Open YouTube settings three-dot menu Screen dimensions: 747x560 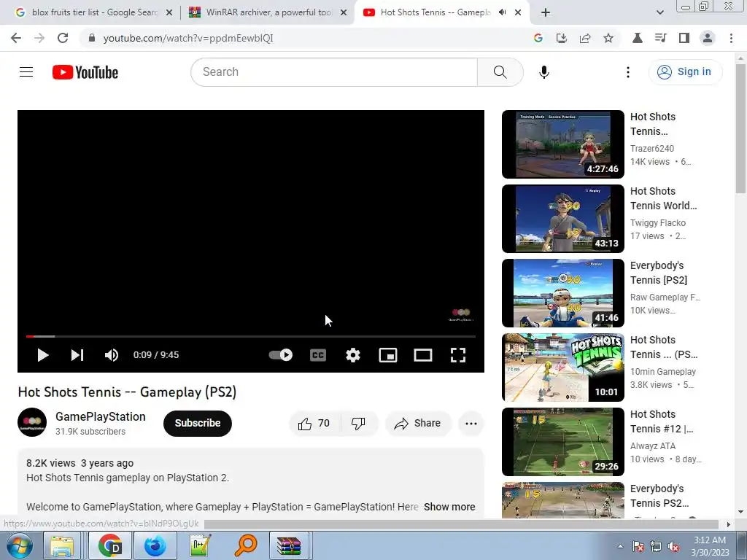point(628,72)
